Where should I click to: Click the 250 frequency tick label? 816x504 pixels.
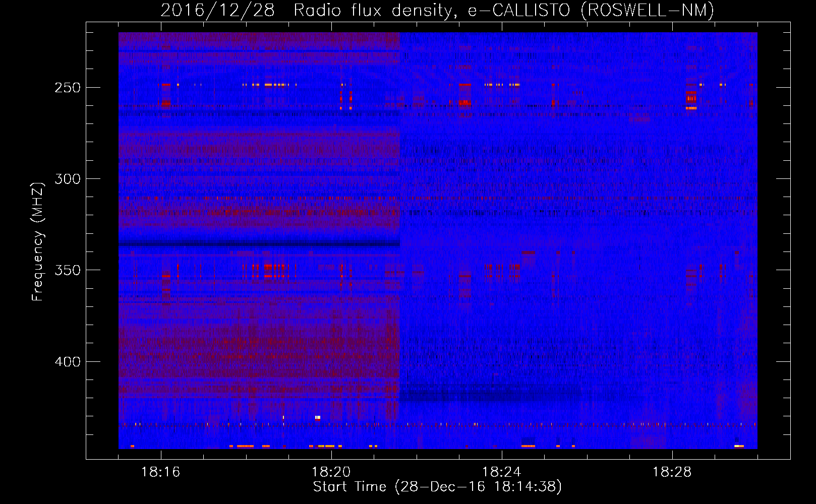pos(68,88)
